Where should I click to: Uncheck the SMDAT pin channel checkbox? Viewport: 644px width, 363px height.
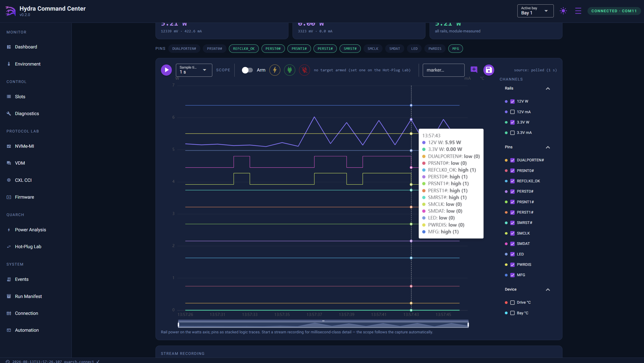pos(512,244)
